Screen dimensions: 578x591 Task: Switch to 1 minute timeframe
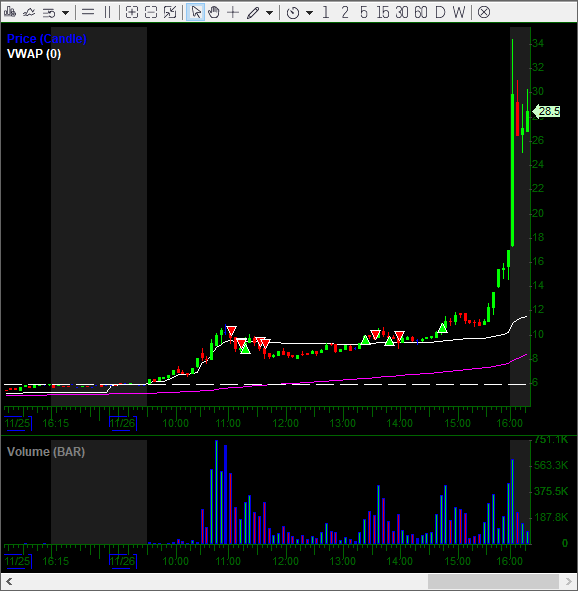[x=326, y=12]
